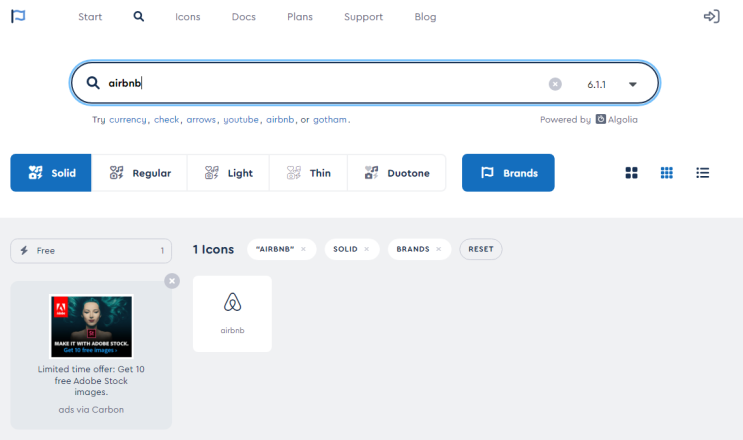
Task: Toggle the Regular style filter
Action: [139, 173]
